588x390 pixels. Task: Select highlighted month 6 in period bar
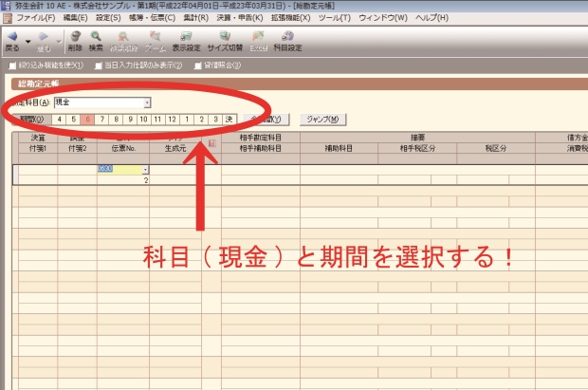[87, 120]
